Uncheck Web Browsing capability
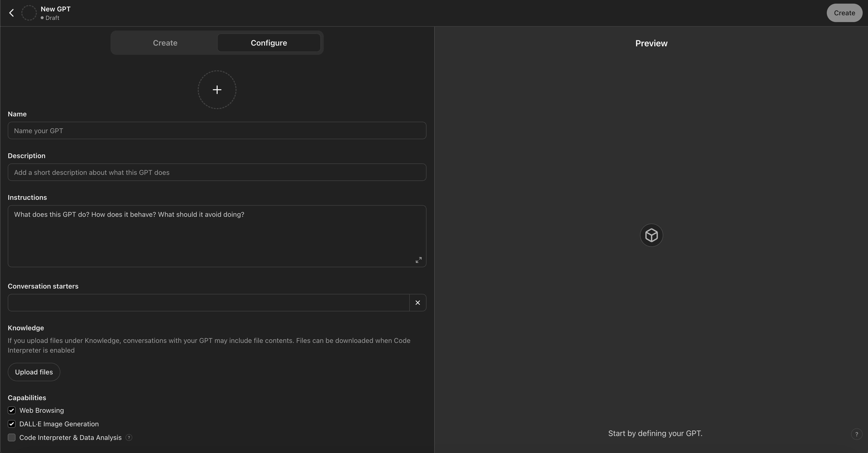868x453 pixels. click(12, 411)
